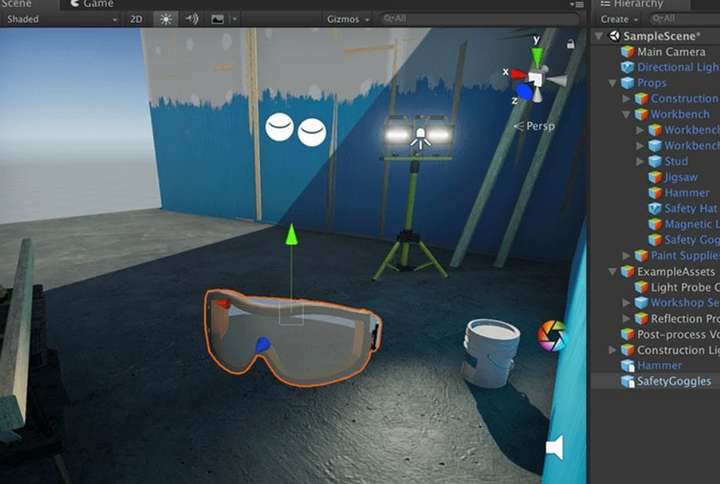
Task: Select the right reflection probe sphere gizmo
Action: point(312,132)
